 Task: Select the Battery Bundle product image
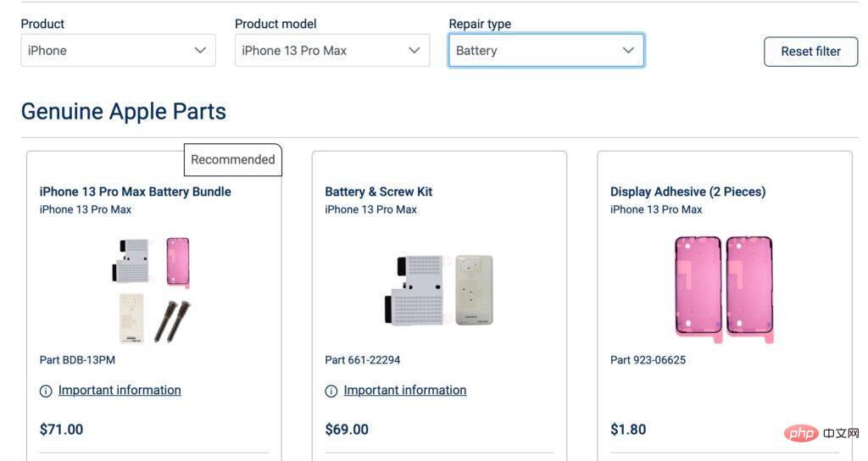click(x=152, y=290)
